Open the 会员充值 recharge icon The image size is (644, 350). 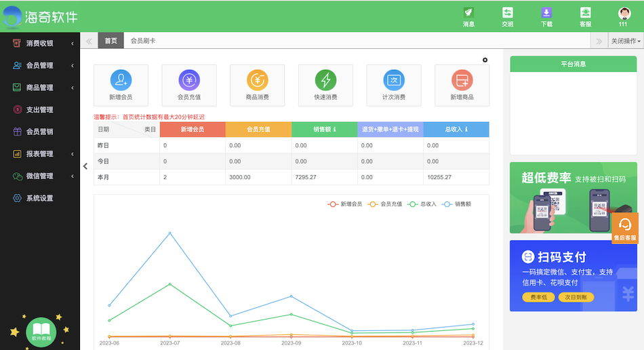click(x=189, y=81)
